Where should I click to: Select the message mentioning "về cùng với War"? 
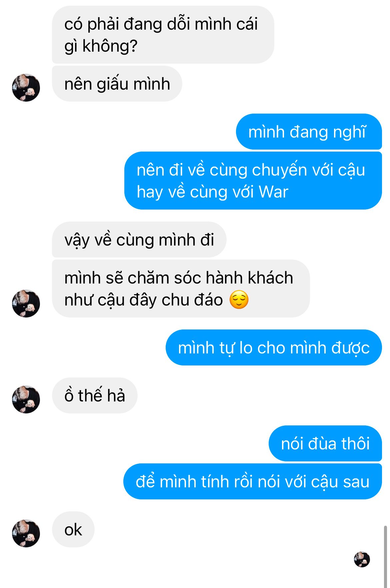(x=253, y=181)
